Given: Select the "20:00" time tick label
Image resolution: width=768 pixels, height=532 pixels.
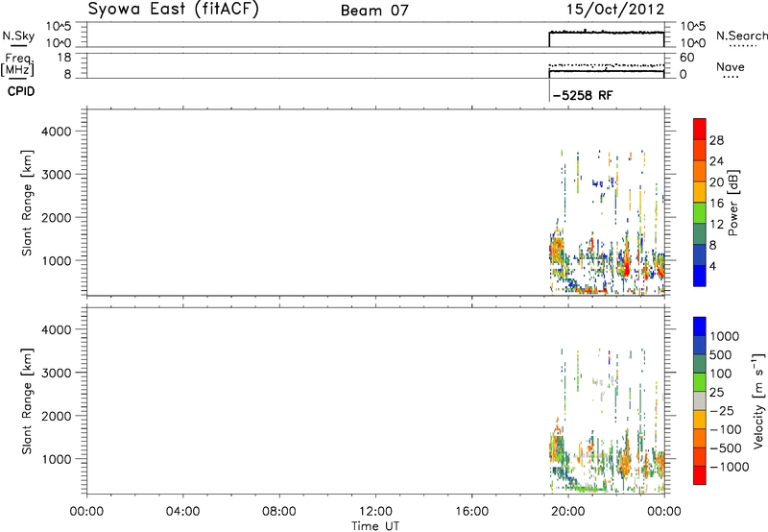Looking at the screenshot, I should click(x=567, y=512).
